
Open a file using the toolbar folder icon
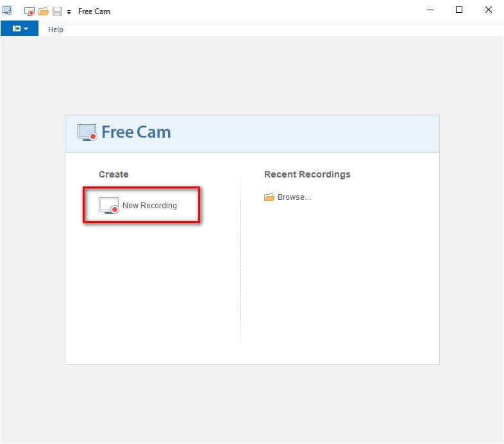(x=43, y=11)
